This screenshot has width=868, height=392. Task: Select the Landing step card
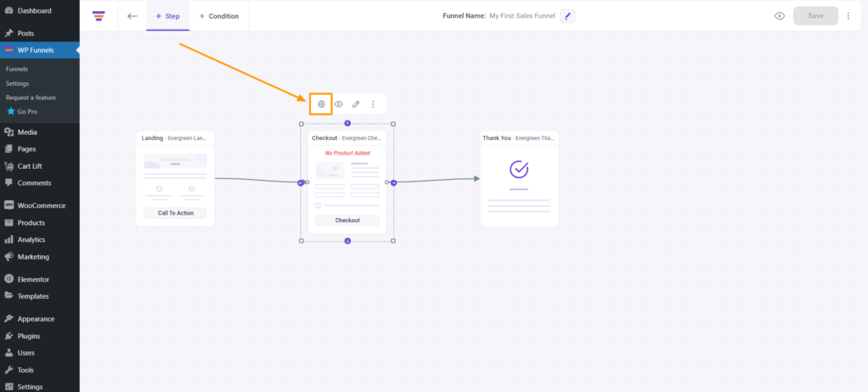click(175, 178)
